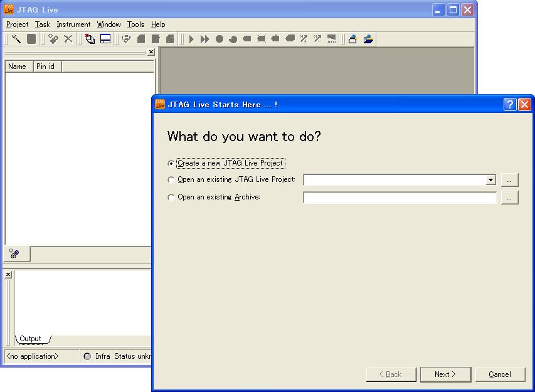The image size is (535, 392).
Task: Click the Name column header
Action: (x=19, y=66)
